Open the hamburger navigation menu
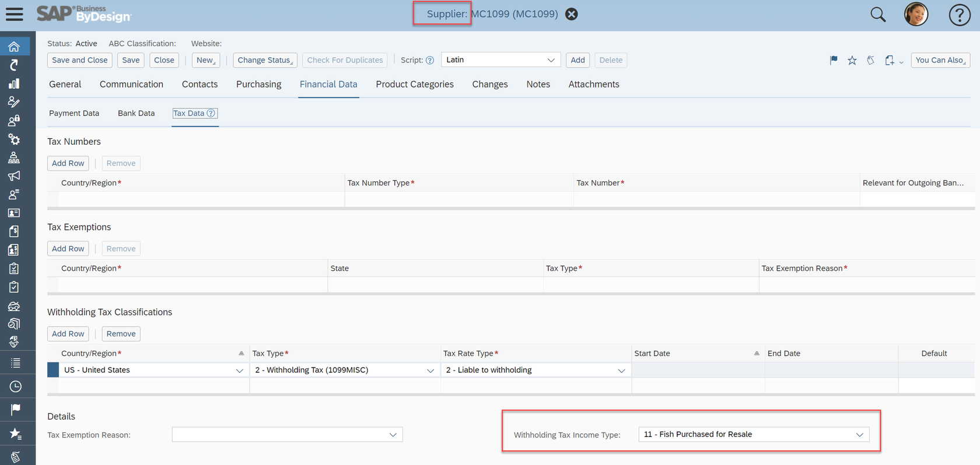Viewport: 980px width, 465px height. point(14,14)
